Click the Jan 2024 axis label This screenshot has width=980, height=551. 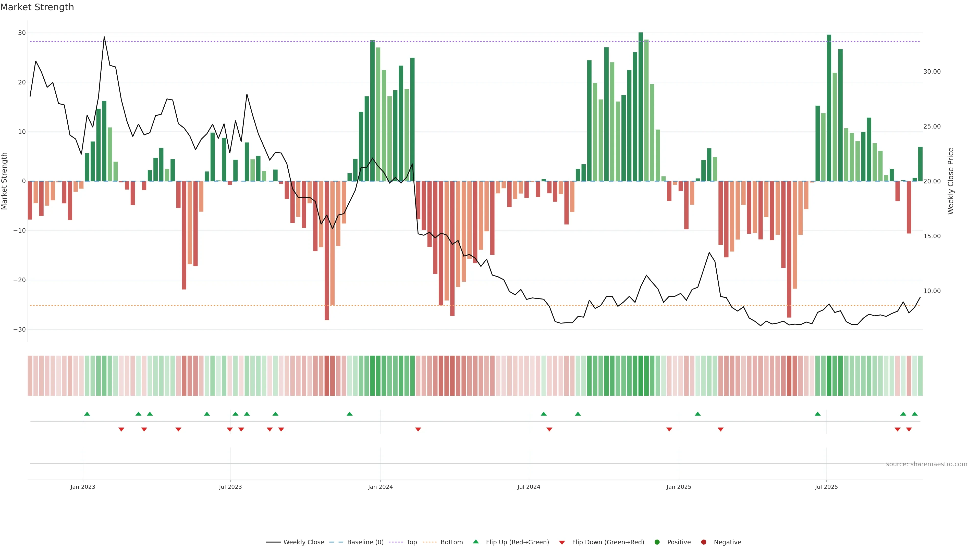[380, 487]
